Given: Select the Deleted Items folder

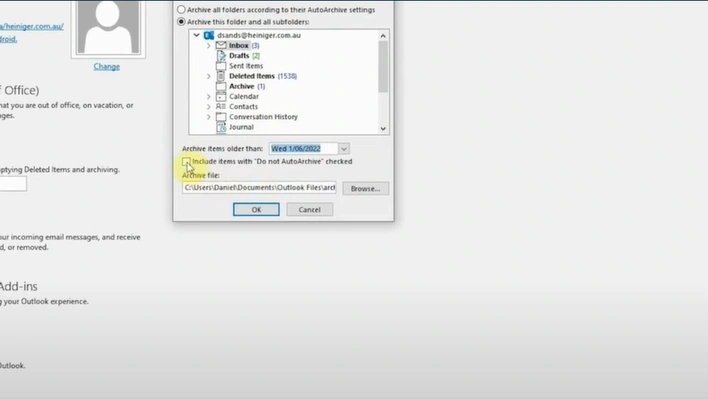Looking at the screenshot, I should click(252, 76).
